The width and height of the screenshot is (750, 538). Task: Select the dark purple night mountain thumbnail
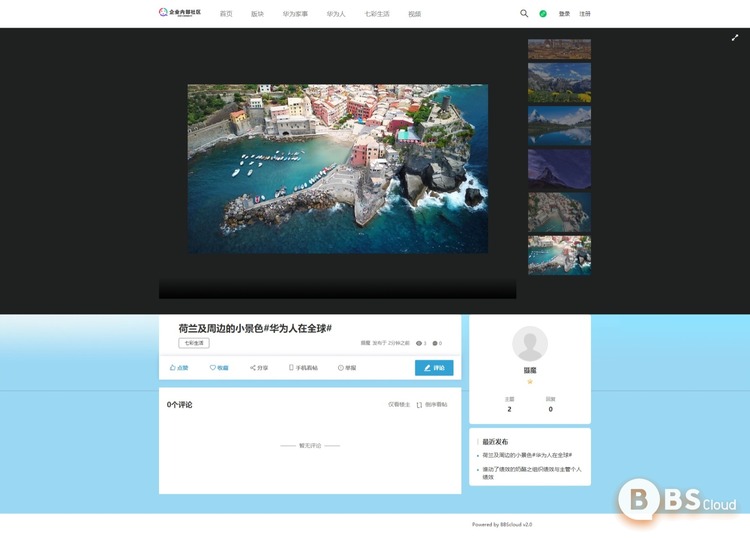(x=559, y=169)
